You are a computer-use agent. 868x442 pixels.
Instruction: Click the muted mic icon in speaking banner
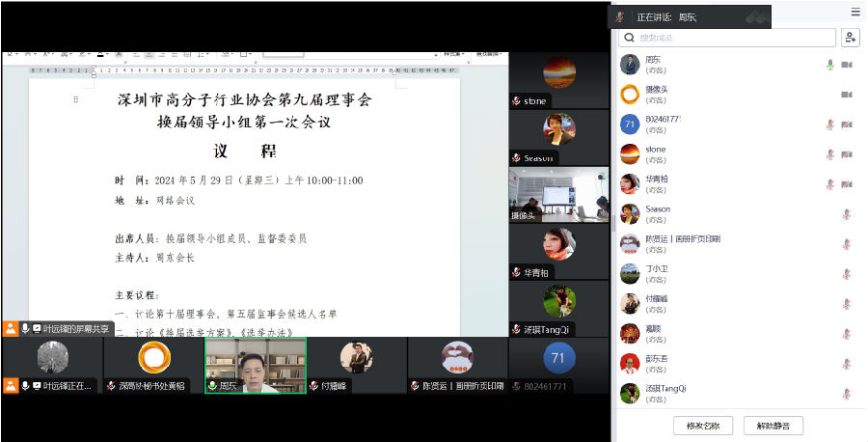click(x=619, y=17)
